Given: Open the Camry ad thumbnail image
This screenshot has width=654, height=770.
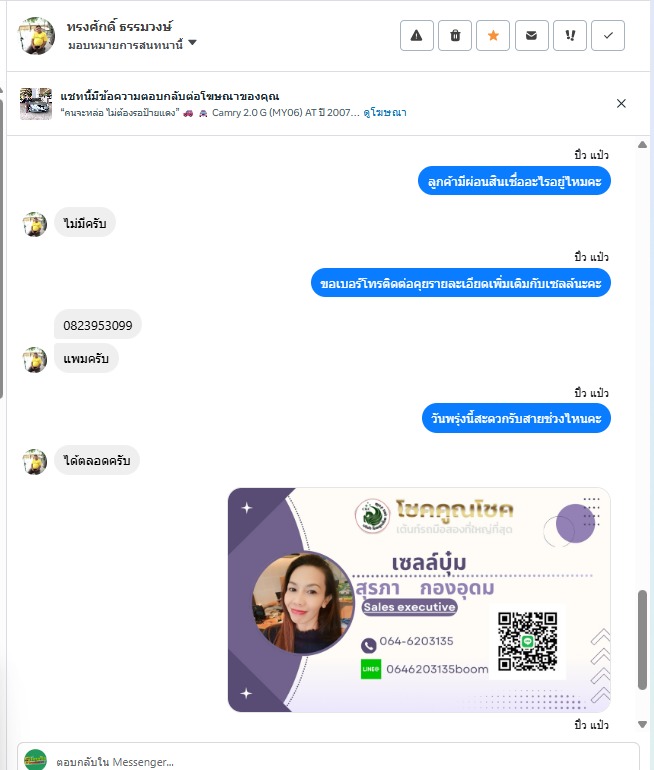Looking at the screenshot, I should [36, 104].
